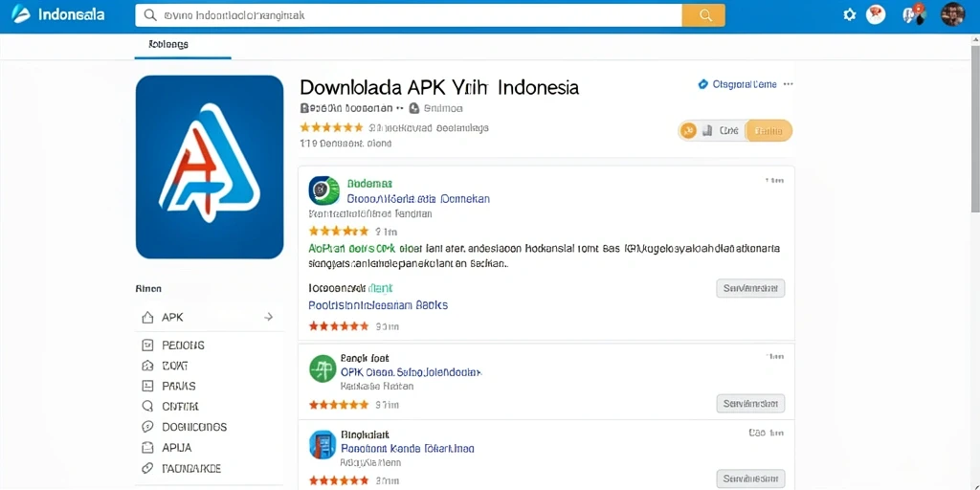Select the CNFIRK search item in sidebar
Image resolution: width=980 pixels, height=490 pixels.
pos(170,406)
